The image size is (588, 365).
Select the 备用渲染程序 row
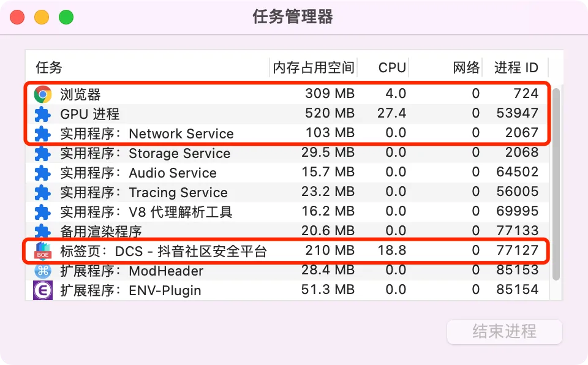288,231
